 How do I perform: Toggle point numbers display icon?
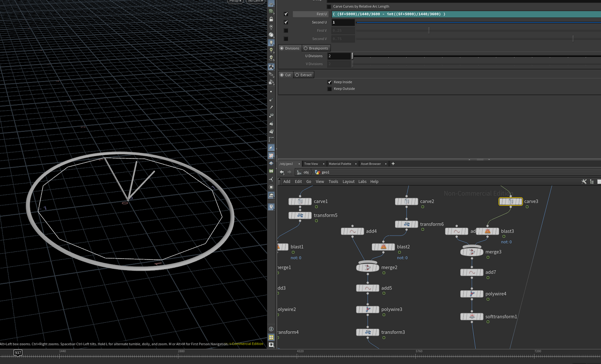pos(271,115)
